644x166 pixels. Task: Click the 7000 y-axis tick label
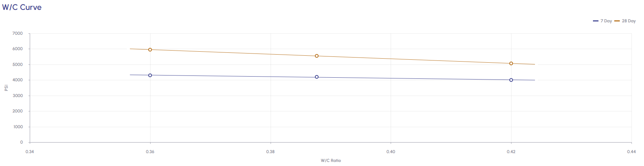(x=18, y=33)
